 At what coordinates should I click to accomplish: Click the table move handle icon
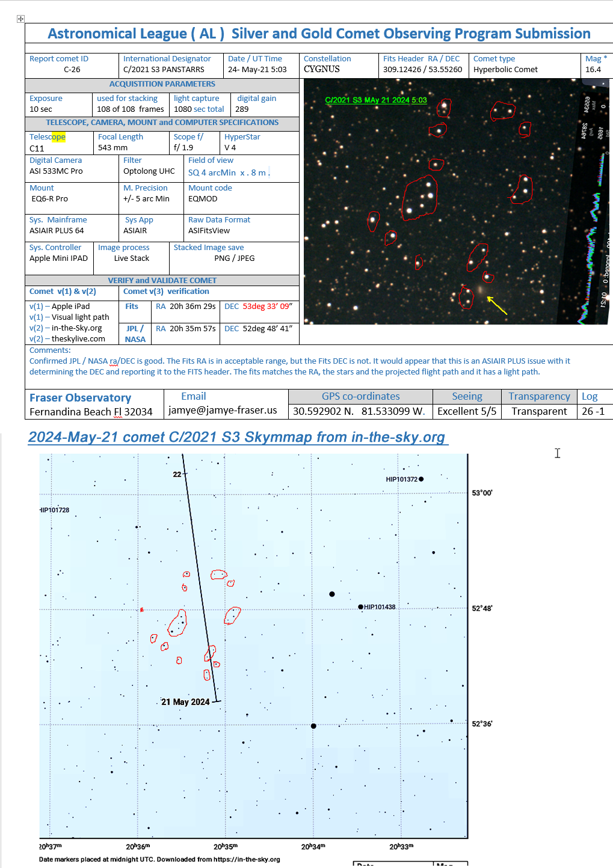20,19
